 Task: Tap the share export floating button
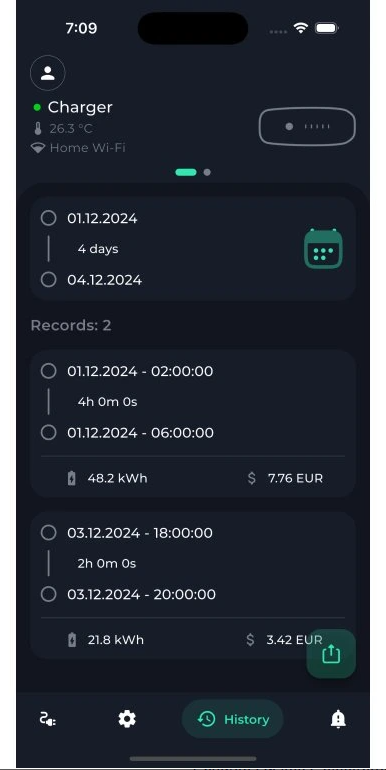pyautogui.click(x=331, y=654)
